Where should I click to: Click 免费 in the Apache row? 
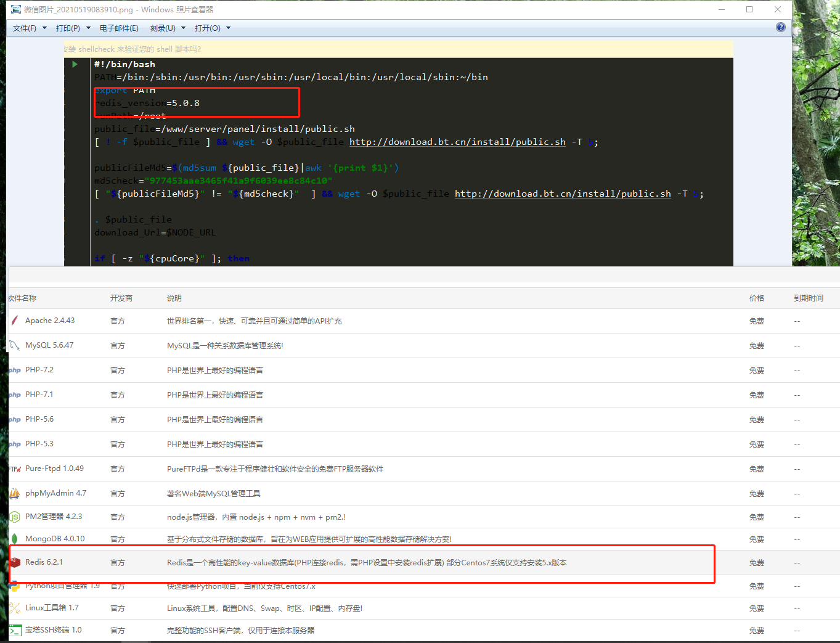(x=757, y=321)
